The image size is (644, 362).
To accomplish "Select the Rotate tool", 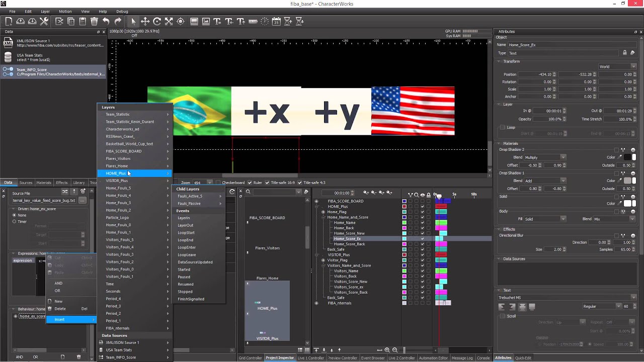I will pyautogui.click(x=157, y=21).
